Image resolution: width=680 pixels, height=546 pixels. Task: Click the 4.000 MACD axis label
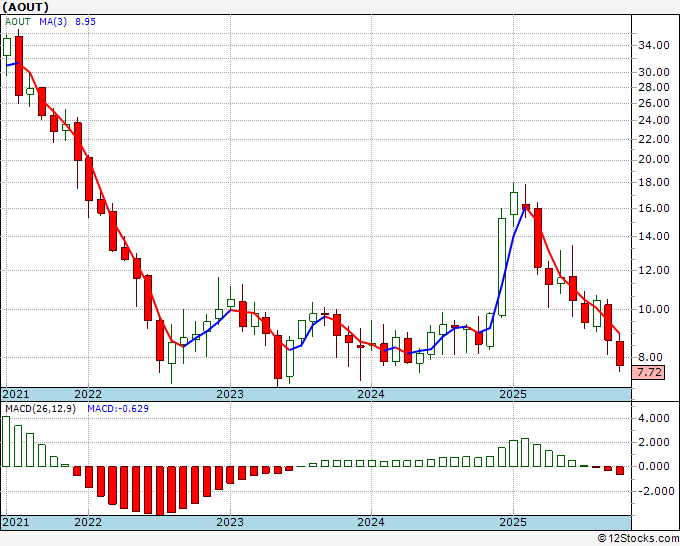pos(654,418)
